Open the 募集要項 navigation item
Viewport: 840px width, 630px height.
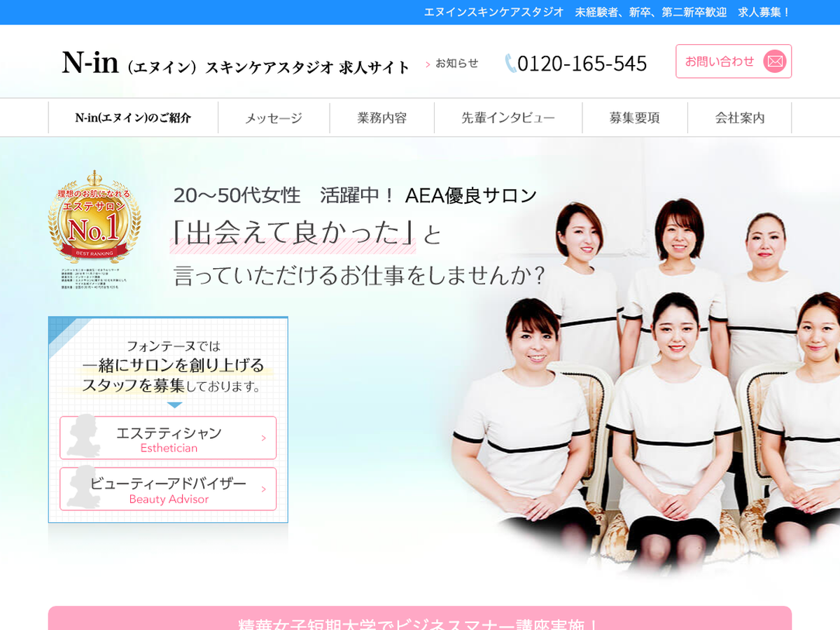pyautogui.click(x=634, y=118)
